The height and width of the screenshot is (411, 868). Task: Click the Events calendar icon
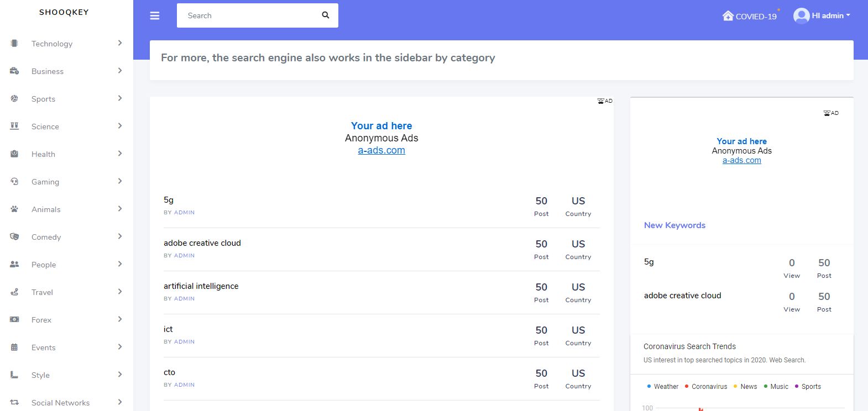tap(14, 347)
